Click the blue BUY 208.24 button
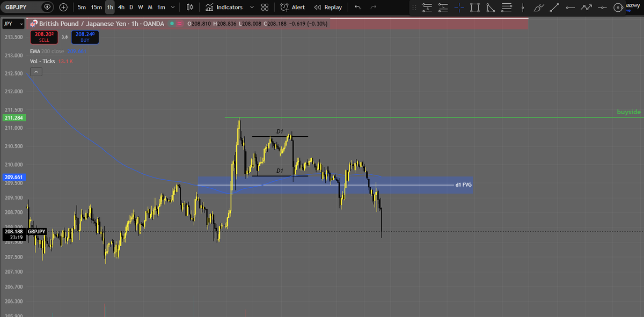The width and height of the screenshot is (644, 317). (x=85, y=36)
